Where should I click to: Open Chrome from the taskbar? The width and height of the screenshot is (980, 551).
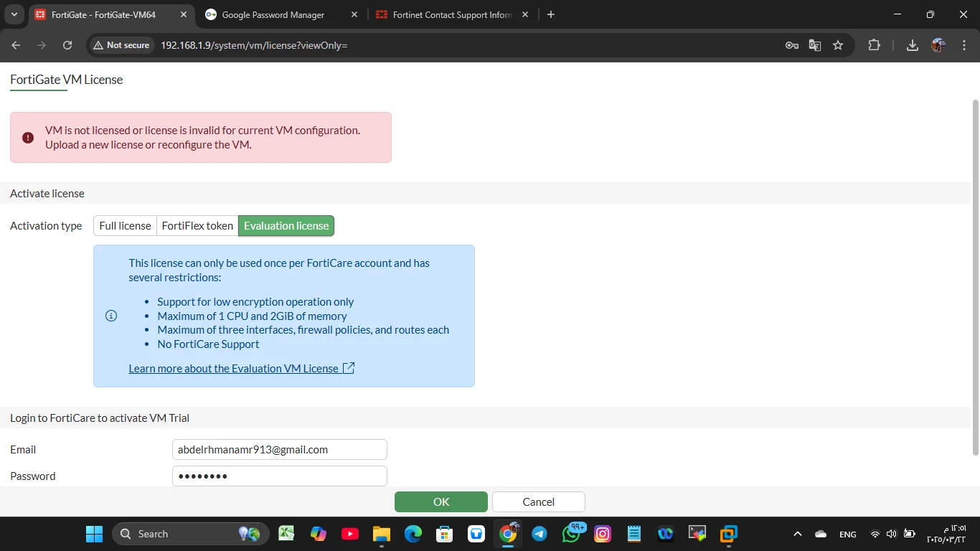pos(508,534)
